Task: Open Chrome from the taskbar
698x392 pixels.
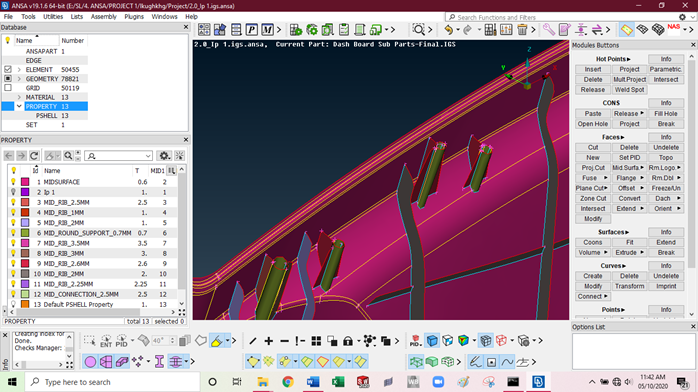Action: [x=288, y=382]
